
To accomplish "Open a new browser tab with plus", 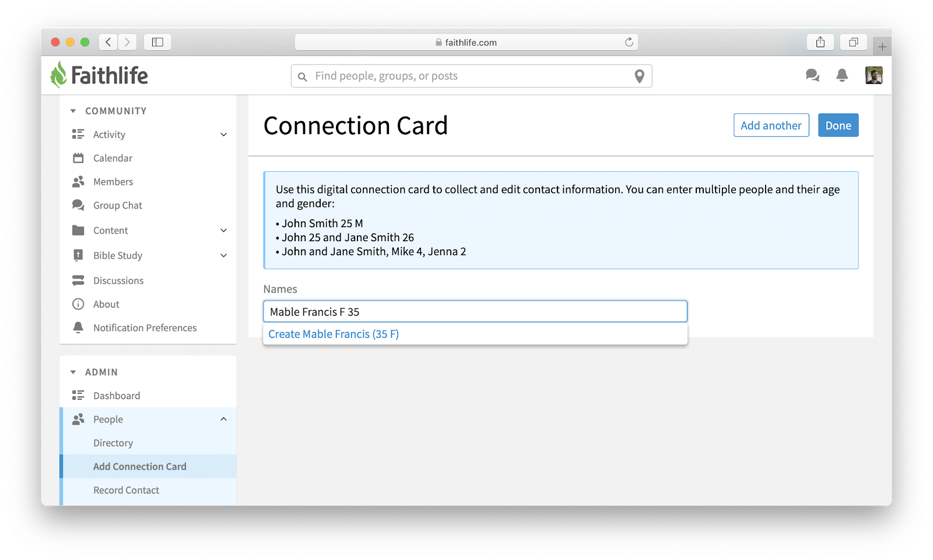I will 882,47.
